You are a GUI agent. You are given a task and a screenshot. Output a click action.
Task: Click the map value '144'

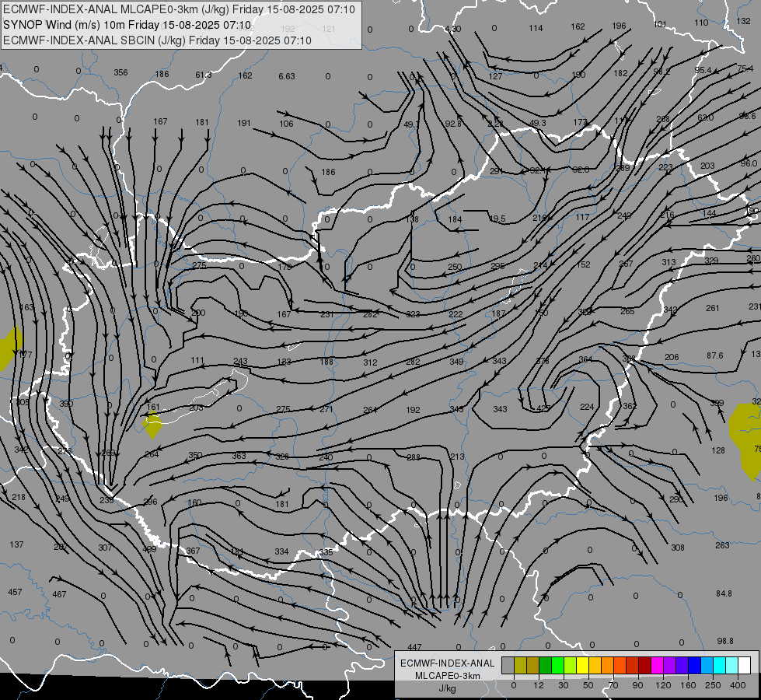(x=709, y=213)
